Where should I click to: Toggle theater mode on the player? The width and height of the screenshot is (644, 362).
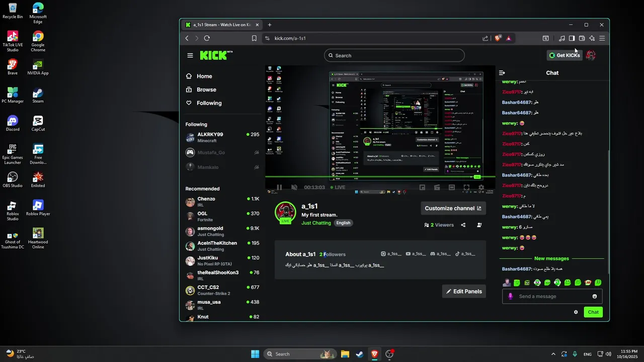click(x=452, y=188)
